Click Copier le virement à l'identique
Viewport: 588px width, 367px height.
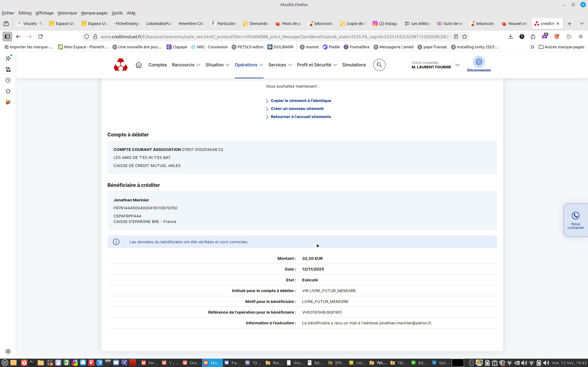click(301, 100)
